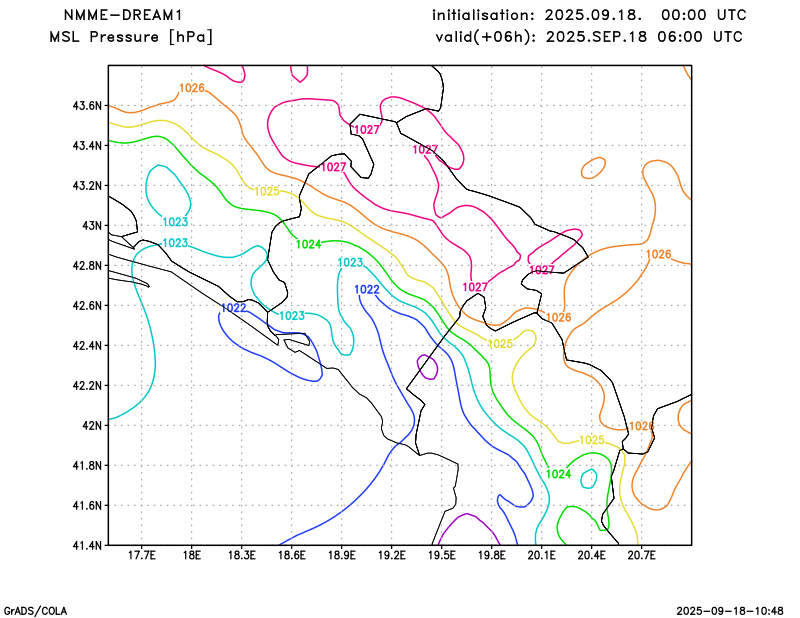Screen dimensions: 800x618
Task: Select the 41.8N latitude axis label
Action: tap(87, 465)
